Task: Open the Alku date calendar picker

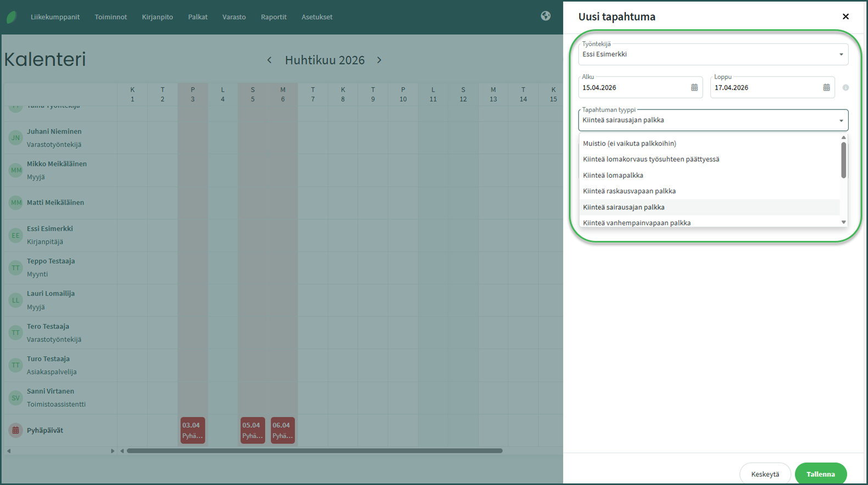Action: [x=694, y=87]
